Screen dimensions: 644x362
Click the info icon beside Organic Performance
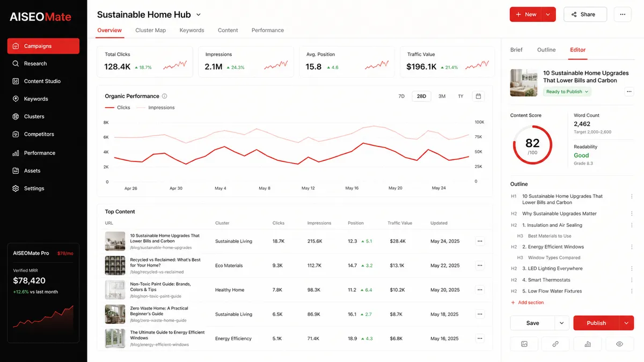[x=165, y=97]
